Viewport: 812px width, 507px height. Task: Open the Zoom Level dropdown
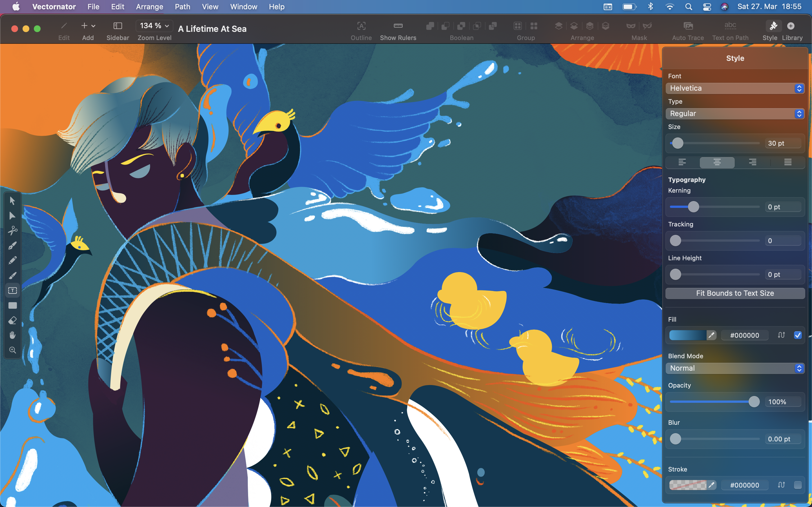click(154, 25)
